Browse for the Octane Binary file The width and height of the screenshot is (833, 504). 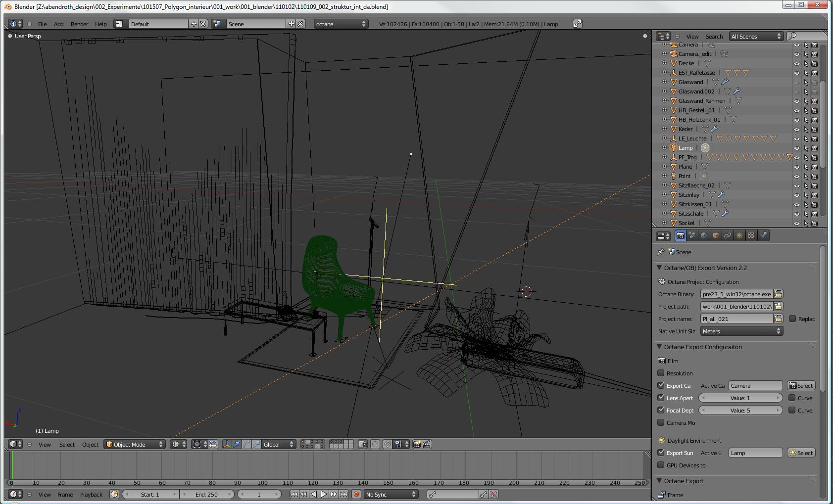click(778, 294)
